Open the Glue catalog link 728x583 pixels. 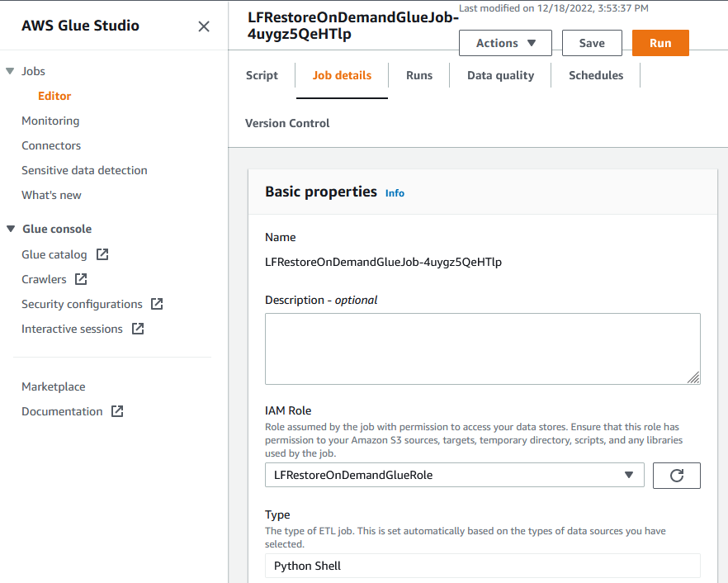pyautogui.click(x=54, y=254)
